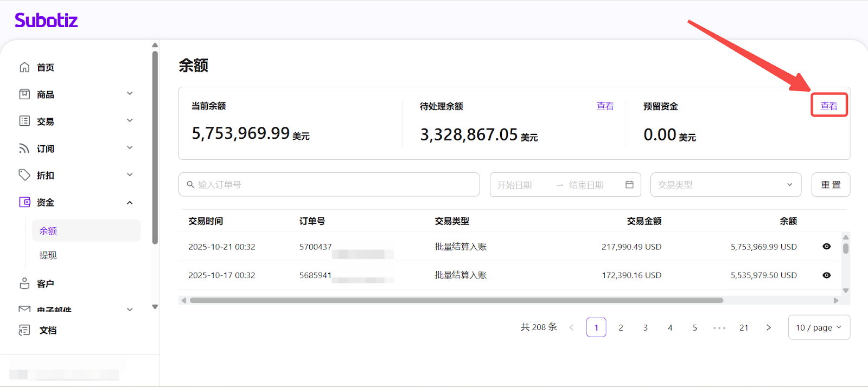Open the calendar icon in the date range field
This screenshot has width=868, height=387.
pos(629,185)
